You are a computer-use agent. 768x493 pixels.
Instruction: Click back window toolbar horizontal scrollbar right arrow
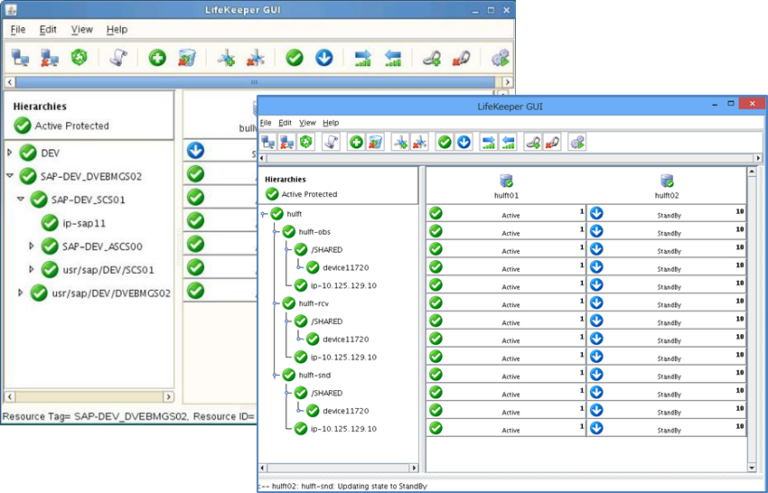click(x=507, y=82)
